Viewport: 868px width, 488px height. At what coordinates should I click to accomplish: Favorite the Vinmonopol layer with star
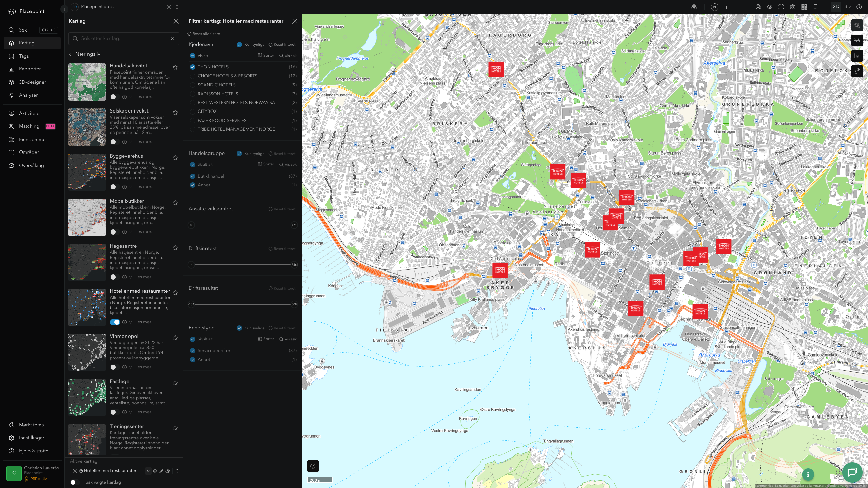[175, 338]
